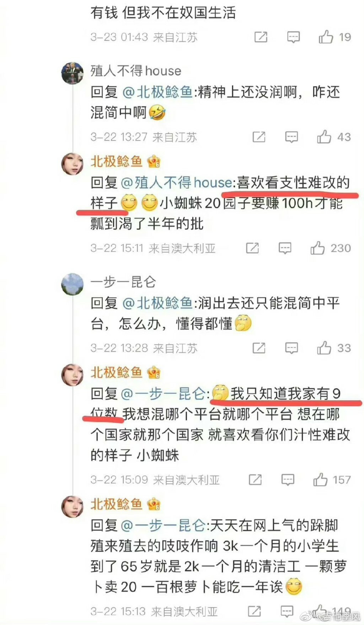The image size is (364, 625).
Task: Like 北极鲶鱼's comment with 230 likes
Action: (317, 248)
